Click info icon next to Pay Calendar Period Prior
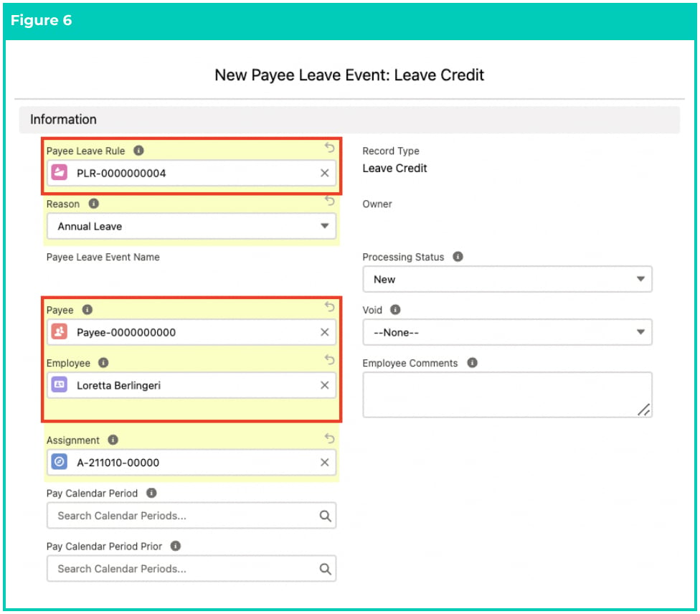Viewport: 700px width, 614px height. tap(176, 546)
